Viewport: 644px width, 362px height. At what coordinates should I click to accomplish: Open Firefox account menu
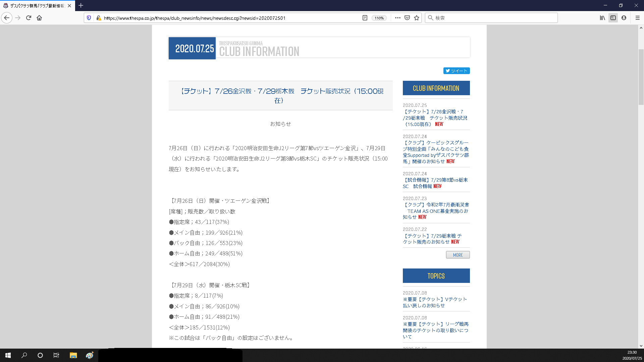pos(624,18)
